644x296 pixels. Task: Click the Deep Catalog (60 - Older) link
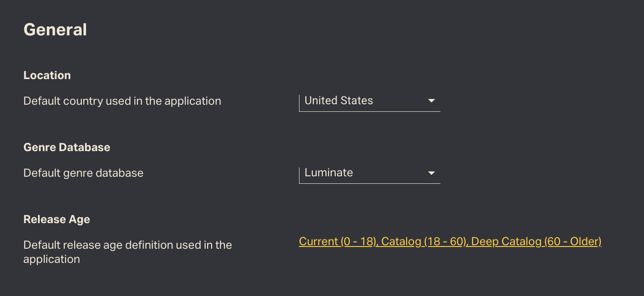(x=536, y=242)
